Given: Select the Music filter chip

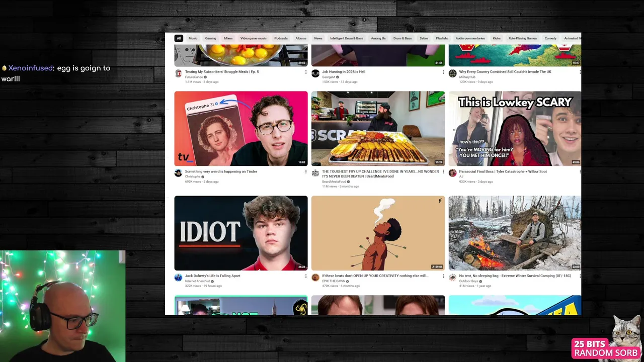Looking at the screenshot, I should coord(193,38).
